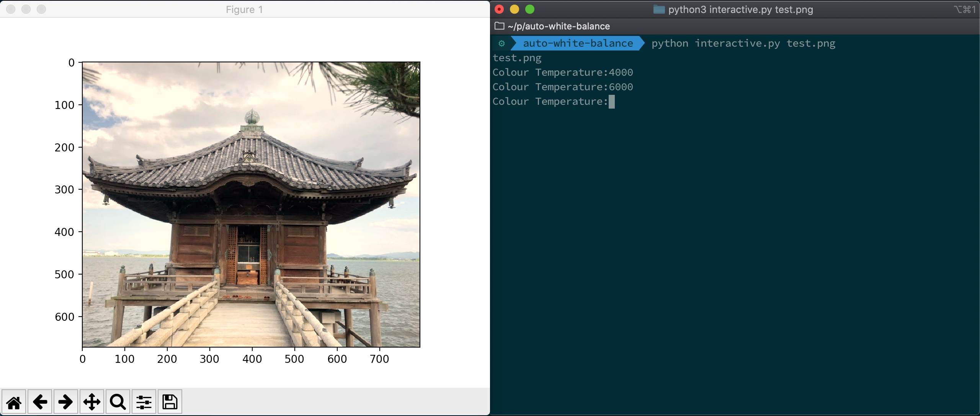Maximize the terminal with the green button

click(530, 9)
